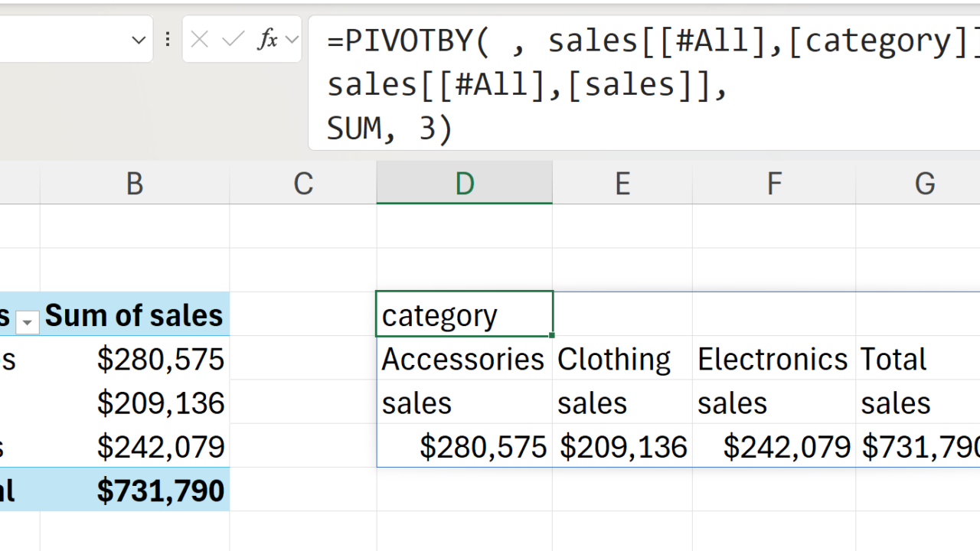Click the Enter checkmark formula icon

click(233, 40)
